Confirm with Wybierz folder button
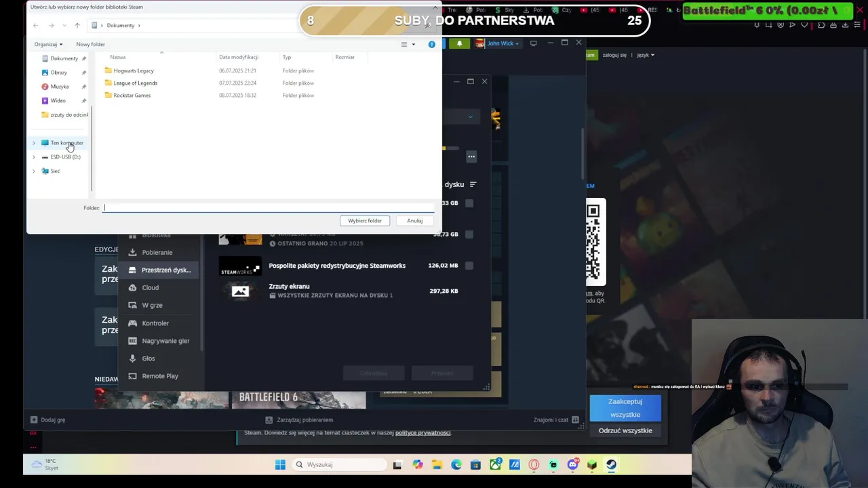Viewport: 868px width, 488px height. [x=365, y=220]
